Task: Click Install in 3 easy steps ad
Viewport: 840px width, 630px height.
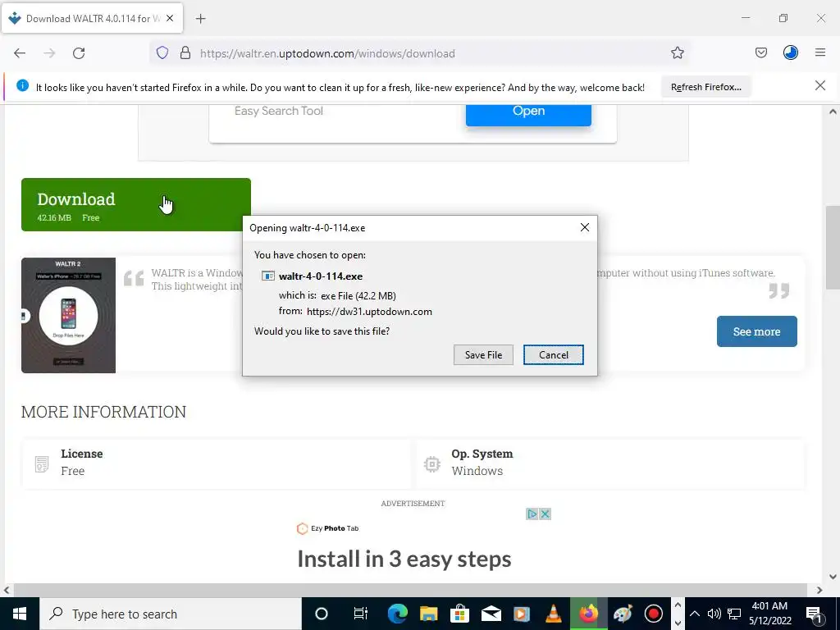Action: click(404, 559)
